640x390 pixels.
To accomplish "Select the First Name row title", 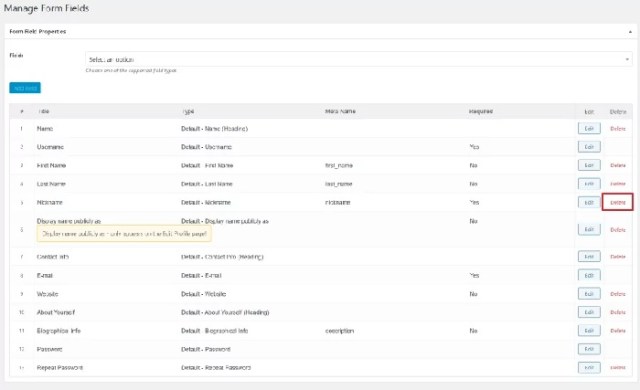I will [x=51, y=165].
